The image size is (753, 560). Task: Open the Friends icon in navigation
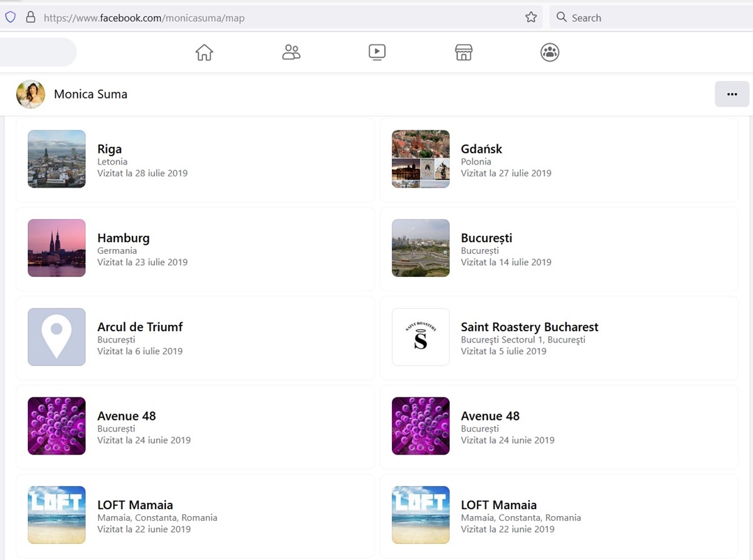[291, 52]
